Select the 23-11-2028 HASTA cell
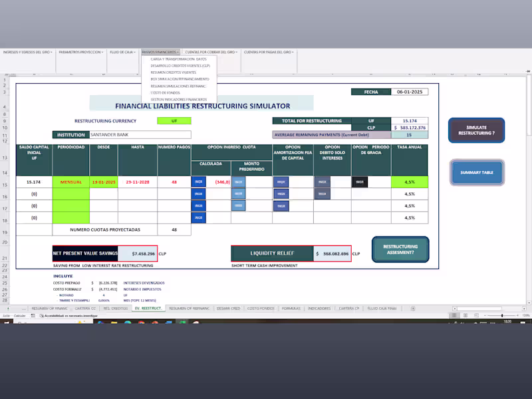Screen dimensions: 532x399 pyautogui.click(x=138, y=182)
